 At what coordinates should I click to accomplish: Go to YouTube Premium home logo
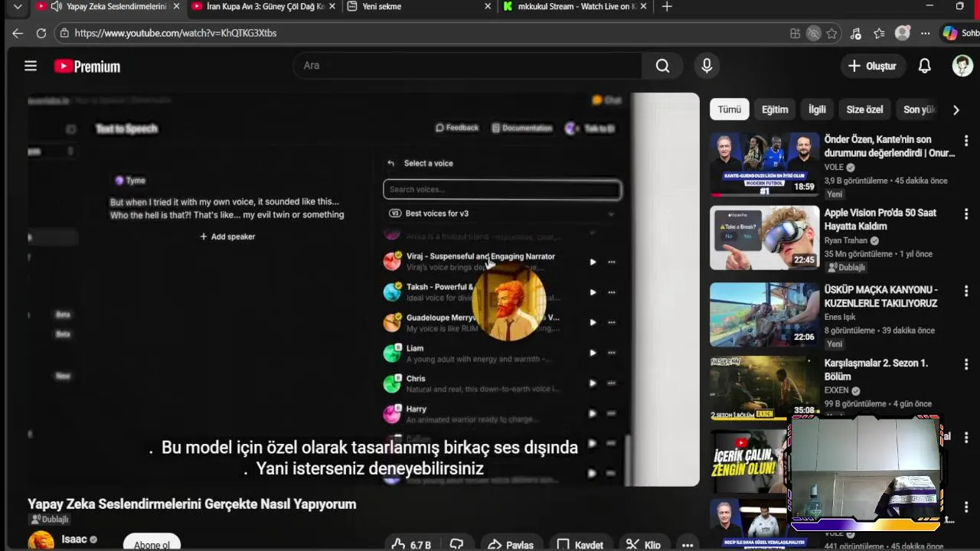[x=87, y=67]
